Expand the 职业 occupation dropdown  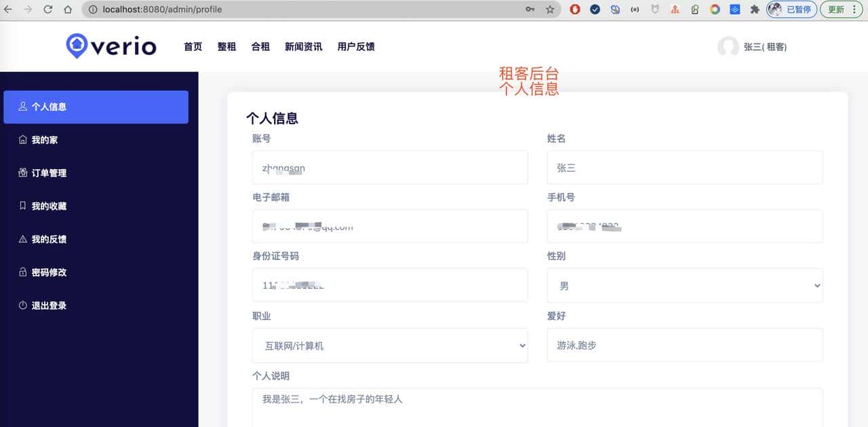(390, 345)
